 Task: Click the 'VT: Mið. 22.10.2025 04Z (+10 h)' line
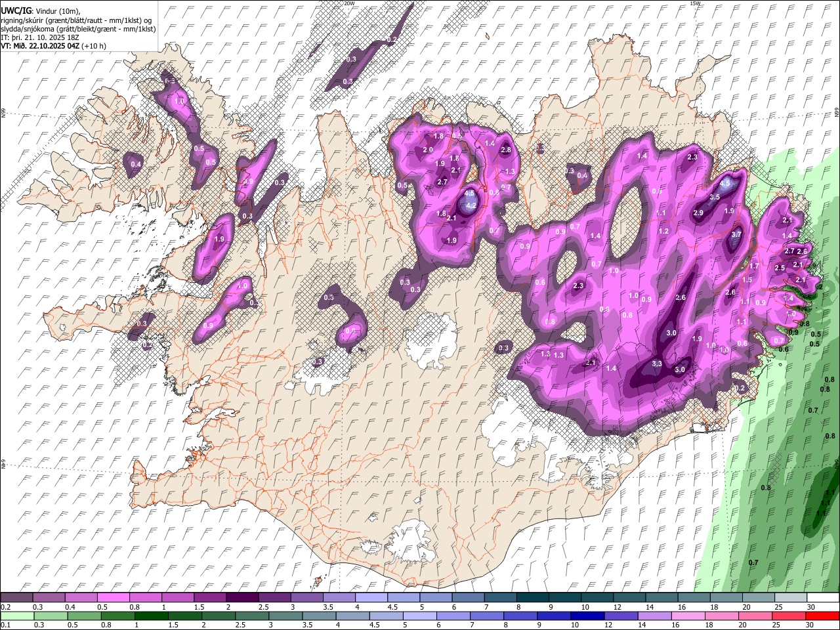[x=53, y=46]
